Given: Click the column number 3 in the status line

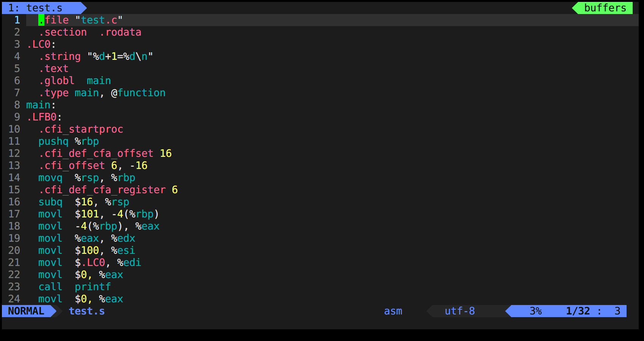Looking at the screenshot, I should [617, 311].
